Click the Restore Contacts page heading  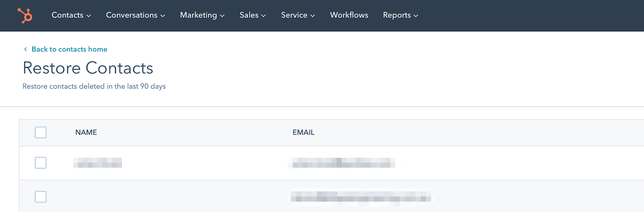coord(88,68)
